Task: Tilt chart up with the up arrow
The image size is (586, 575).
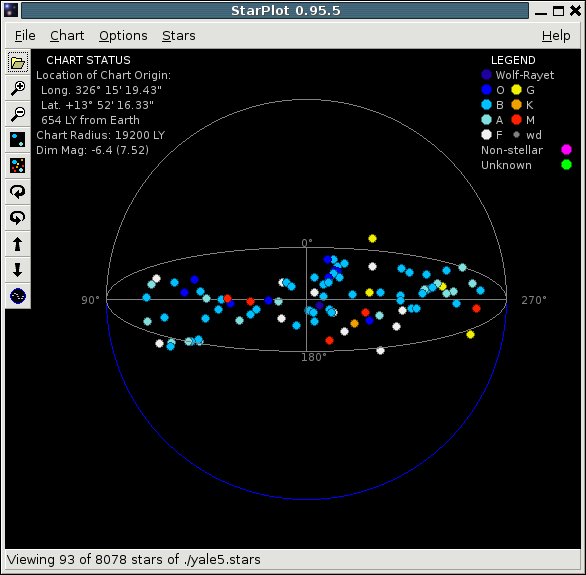Action: coord(18,244)
